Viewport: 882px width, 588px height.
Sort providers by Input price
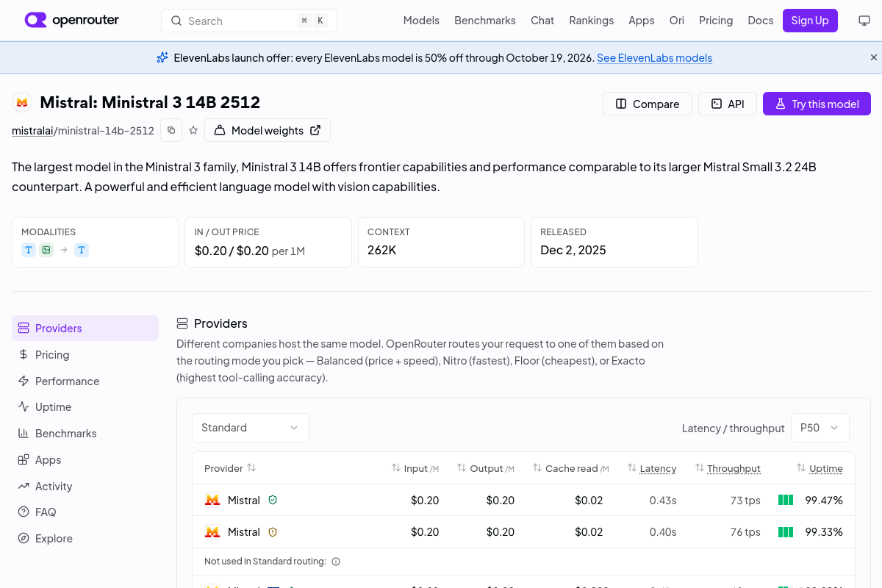(415, 468)
